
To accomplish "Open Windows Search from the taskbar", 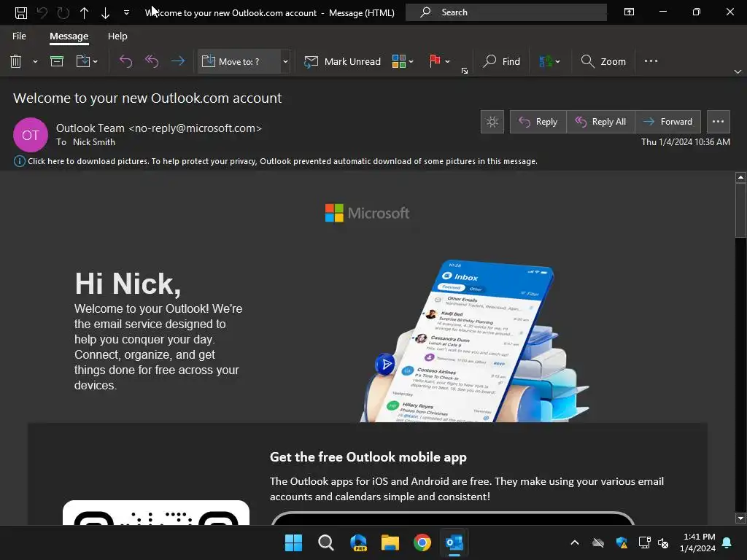I will (326, 542).
